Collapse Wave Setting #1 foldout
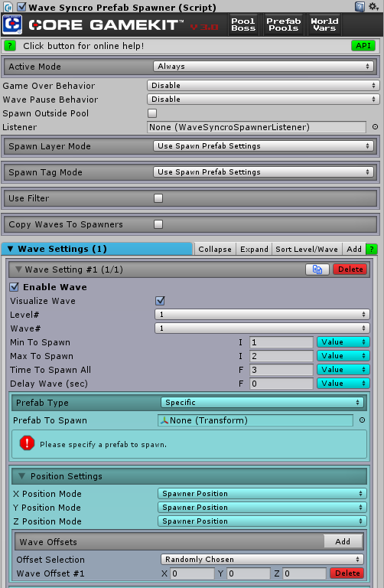 [x=18, y=269]
